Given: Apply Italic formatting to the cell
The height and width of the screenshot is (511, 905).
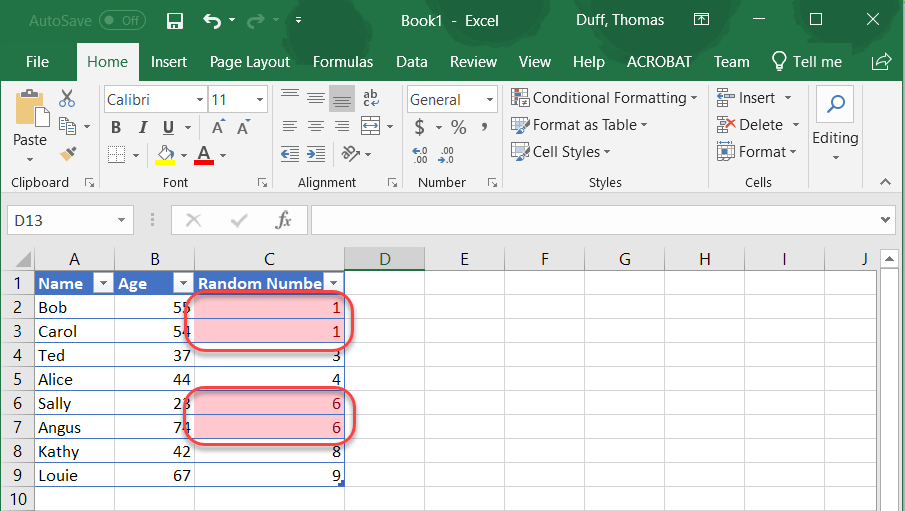Looking at the screenshot, I should pyautogui.click(x=142, y=127).
